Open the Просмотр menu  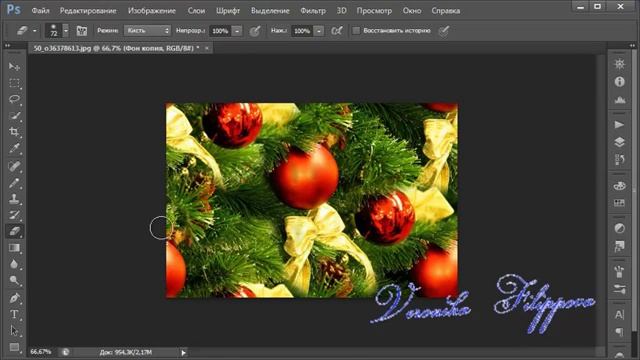[x=374, y=11]
